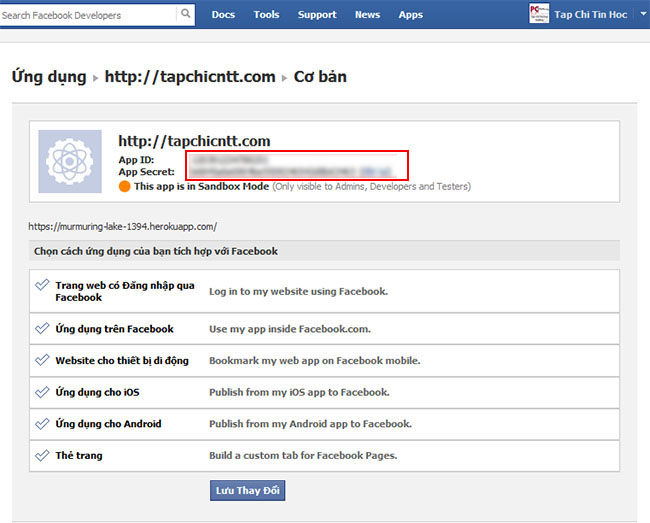Viewport: 650px width, 523px height.
Task: Click the Tap Chi Tin Hoc profile avatar
Action: [539, 14]
